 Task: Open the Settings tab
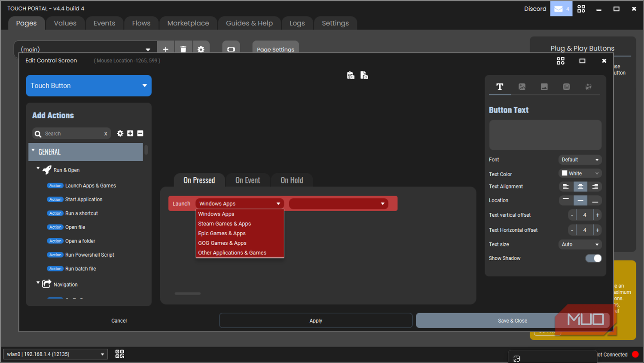335,23
